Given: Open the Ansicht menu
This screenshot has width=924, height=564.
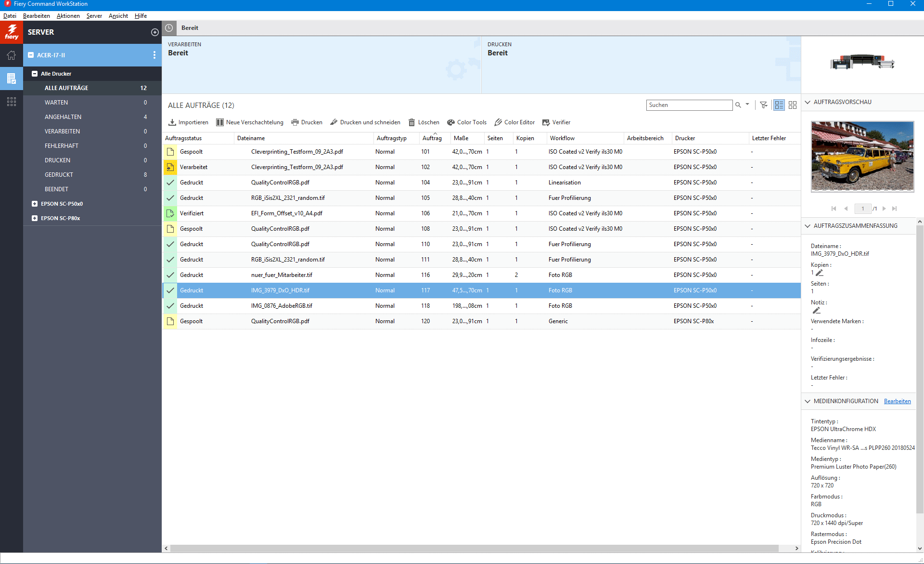Looking at the screenshot, I should 118,16.
